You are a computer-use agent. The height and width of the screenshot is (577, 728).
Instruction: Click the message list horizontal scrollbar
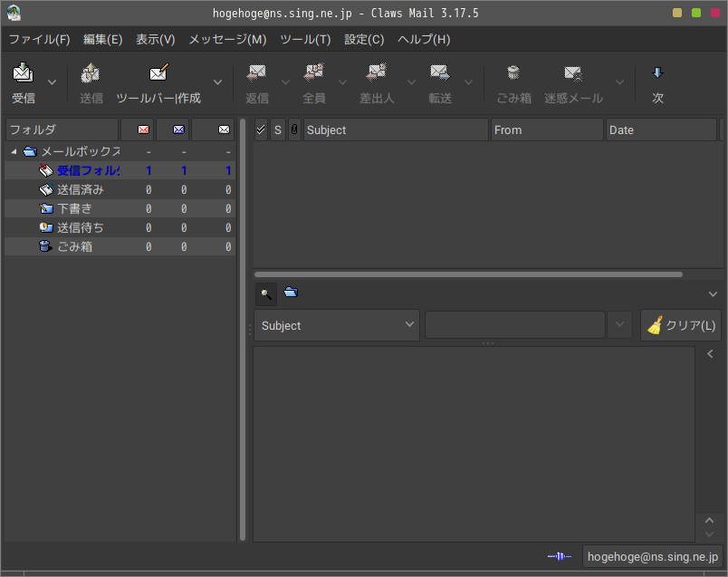click(x=468, y=274)
